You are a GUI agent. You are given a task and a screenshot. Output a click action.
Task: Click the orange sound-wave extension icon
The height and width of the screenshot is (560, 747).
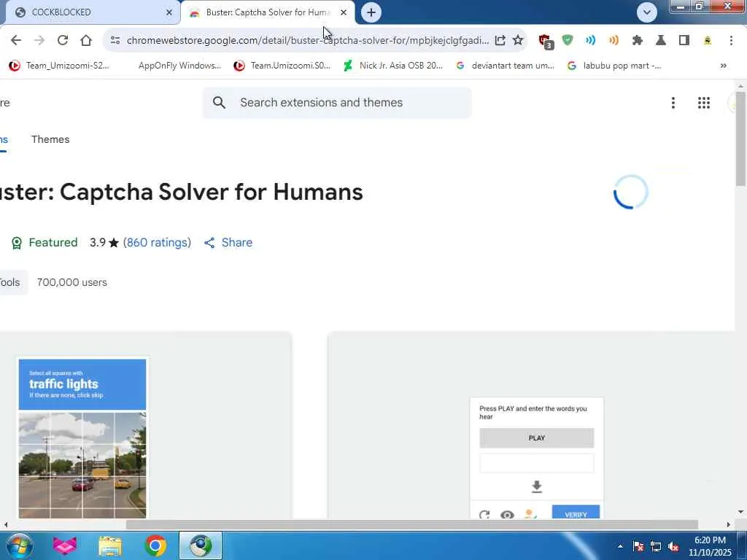(x=614, y=41)
